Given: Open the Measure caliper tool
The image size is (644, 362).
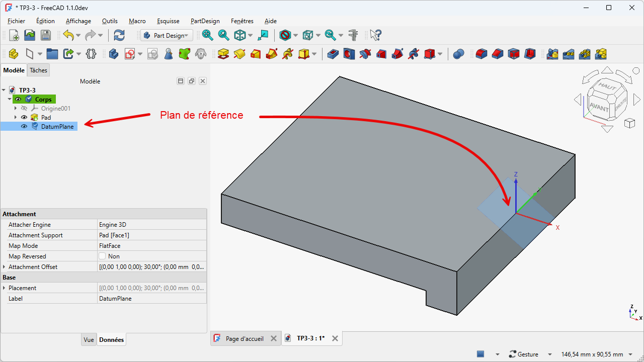Looking at the screenshot, I should coord(353,35).
